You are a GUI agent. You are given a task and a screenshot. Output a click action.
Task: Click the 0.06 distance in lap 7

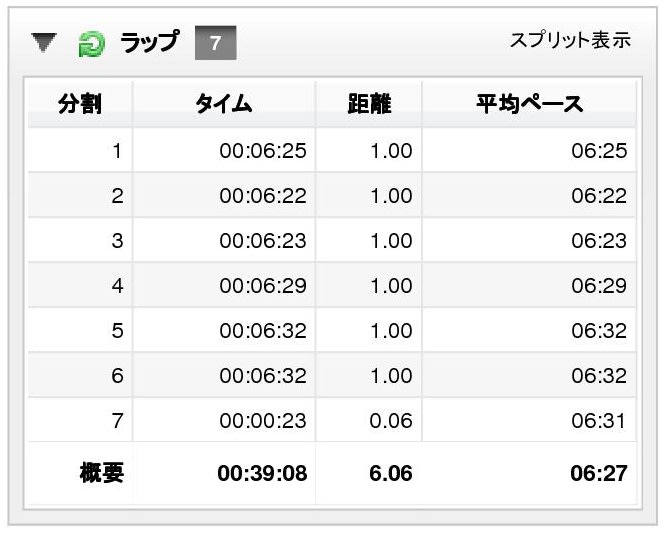tap(391, 421)
